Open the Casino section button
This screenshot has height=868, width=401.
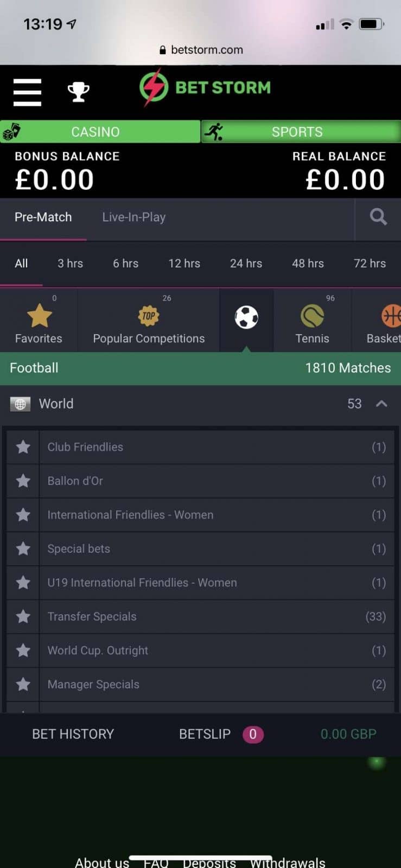(100, 132)
